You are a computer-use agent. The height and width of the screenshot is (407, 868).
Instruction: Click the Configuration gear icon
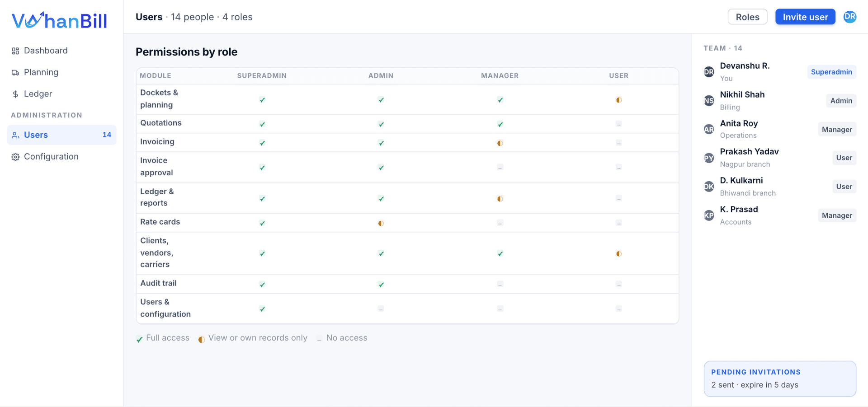15,157
